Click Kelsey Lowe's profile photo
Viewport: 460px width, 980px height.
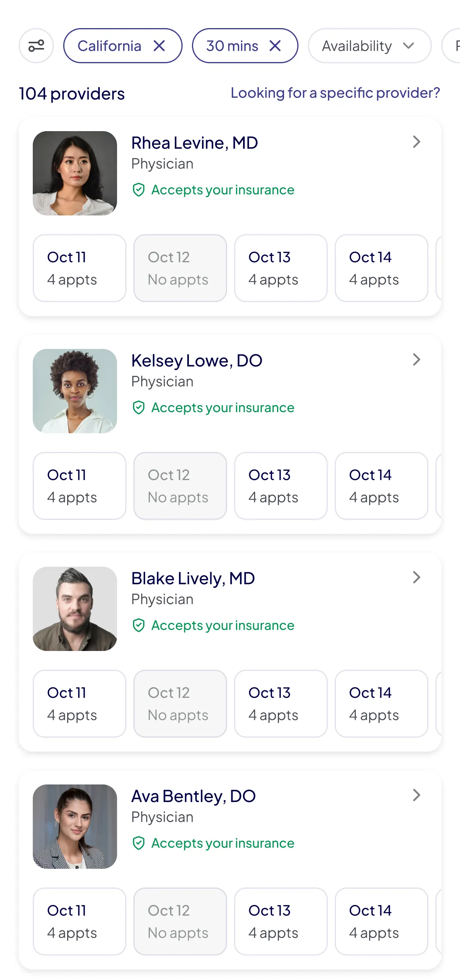(75, 391)
